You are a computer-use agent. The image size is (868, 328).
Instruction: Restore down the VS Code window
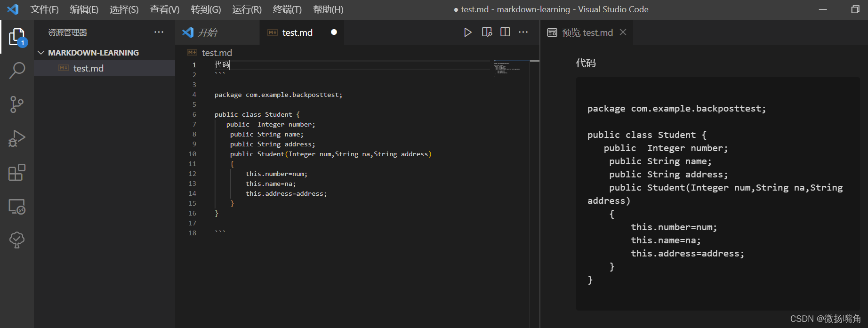coord(855,9)
